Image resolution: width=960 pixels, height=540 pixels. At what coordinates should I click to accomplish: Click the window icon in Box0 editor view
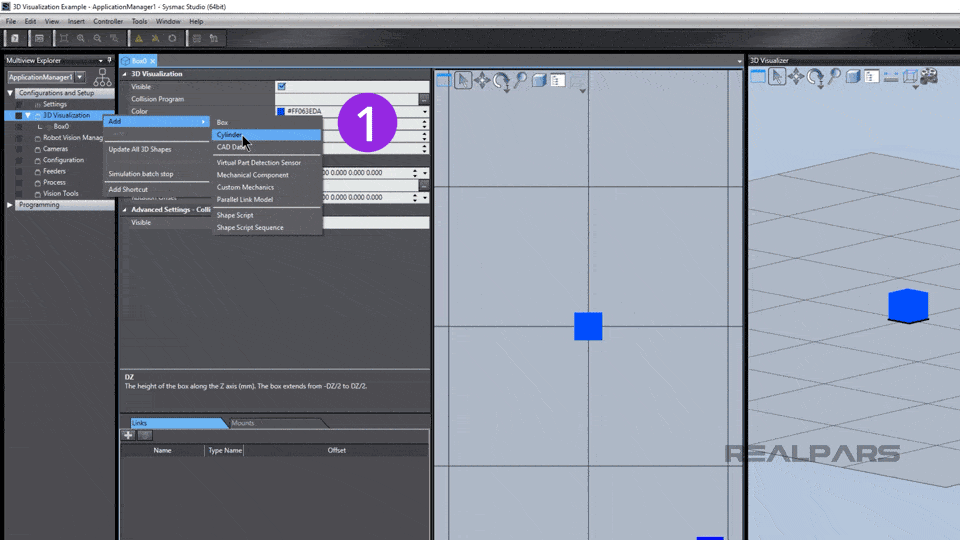pyautogui.click(x=444, y=80)
